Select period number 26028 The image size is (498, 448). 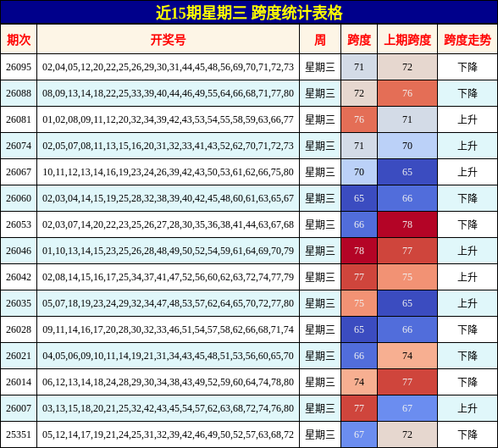click(x=19, y=329)
